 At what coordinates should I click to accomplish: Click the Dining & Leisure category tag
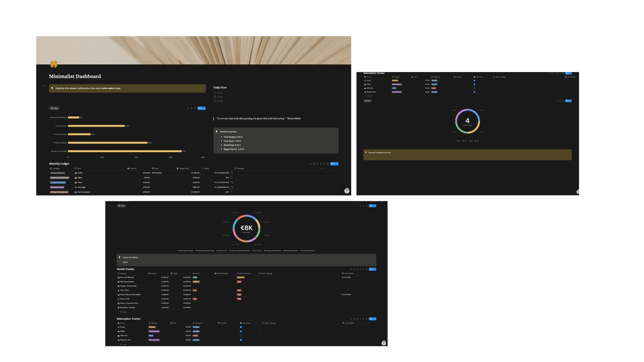pos(57,187)
